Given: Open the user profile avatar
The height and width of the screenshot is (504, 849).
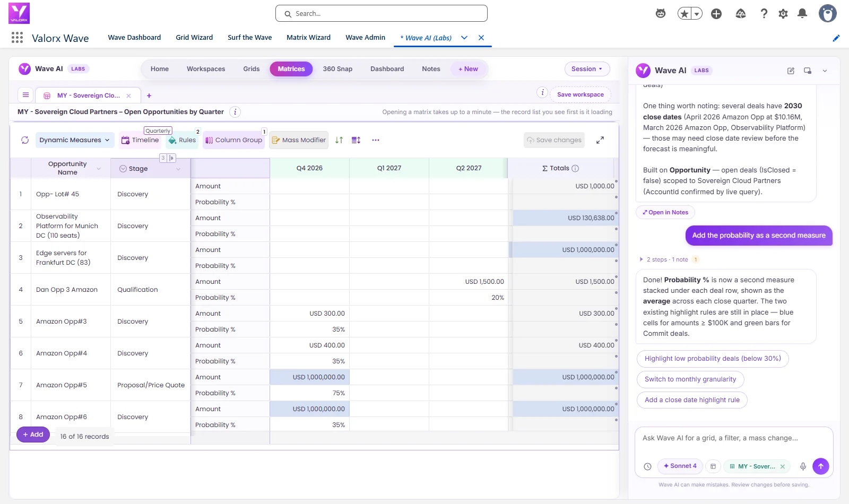Looking at the screenshot, I should pyautogui.click(x=827, y=13).
